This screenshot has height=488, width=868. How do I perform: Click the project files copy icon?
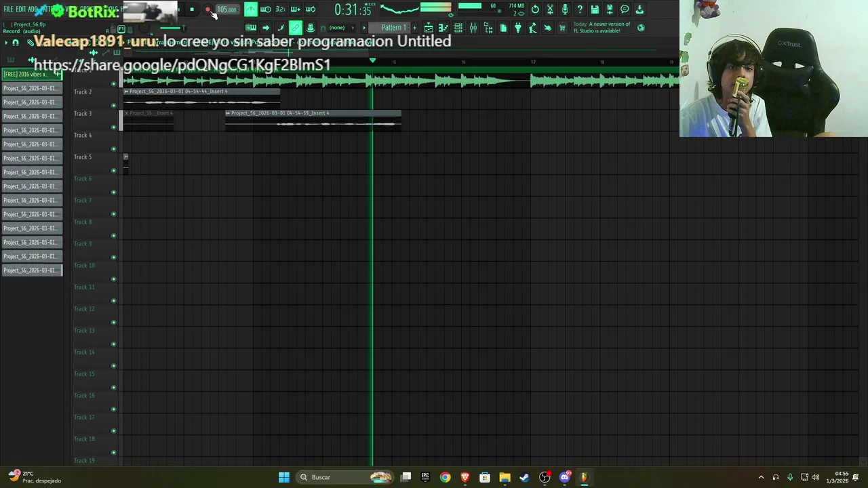click(503, 28)
